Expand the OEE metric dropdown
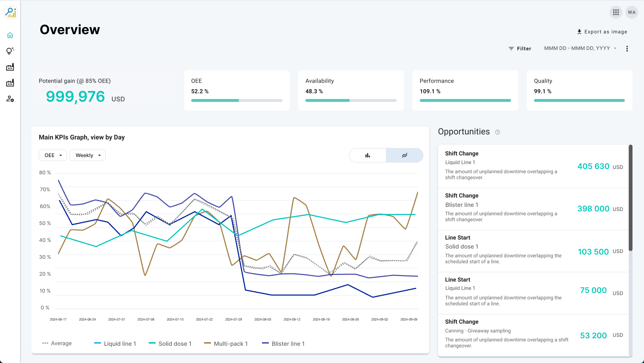The width and height of the screenshot is (644, 363). pyautogui.click(x=53, y=155)
